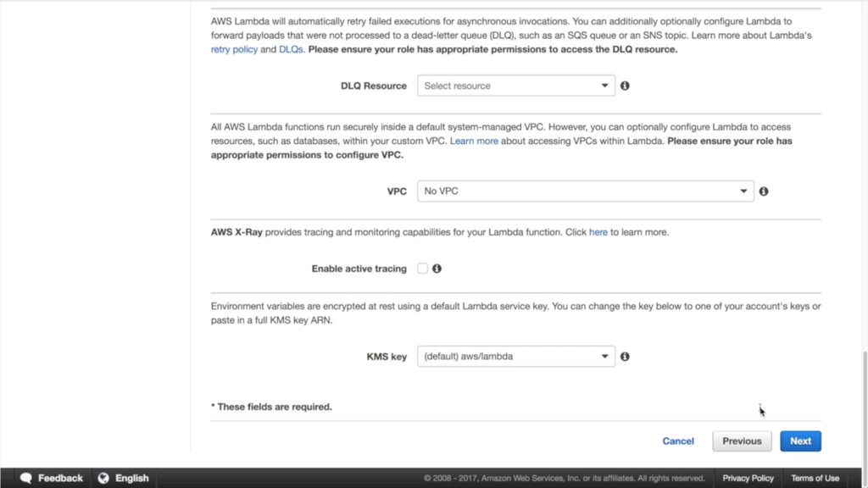The width and height of the screenshot is (868, 488).
Task: Open the Terms of Use footer link
Action: point(815,479)
